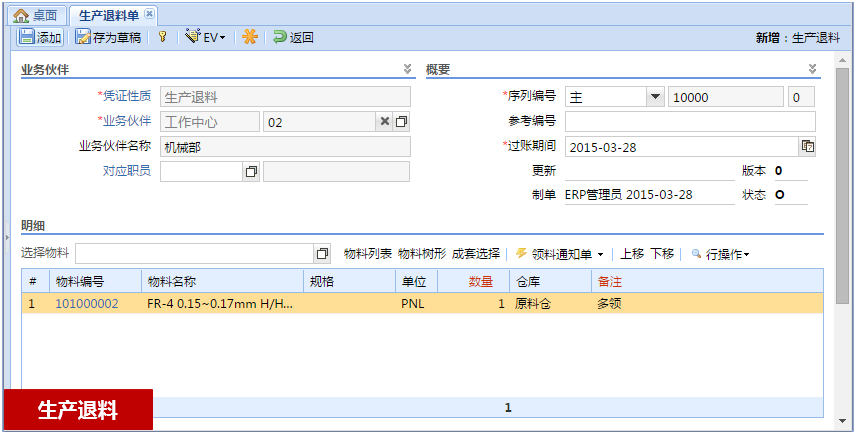The height and width of the screenshot is (434, 856).
Task: Click the 业务伙伴名称 field 机械部
Action: pyautogui.click(x=286, y=147)
